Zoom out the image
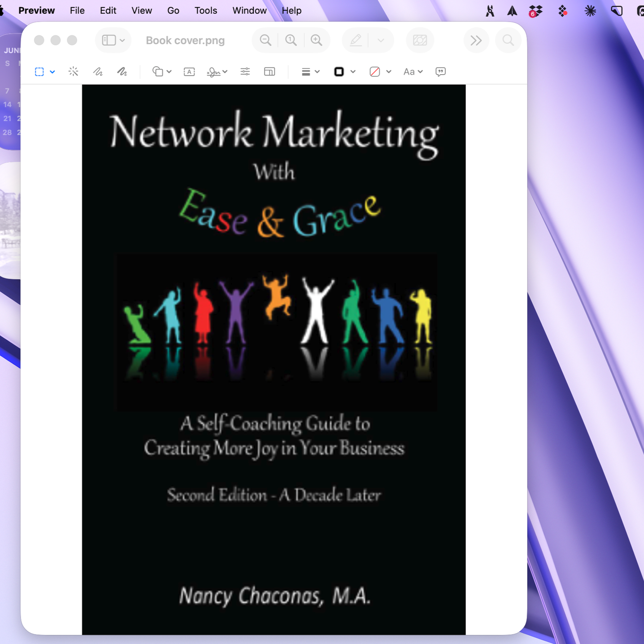 tap(266, 40)
